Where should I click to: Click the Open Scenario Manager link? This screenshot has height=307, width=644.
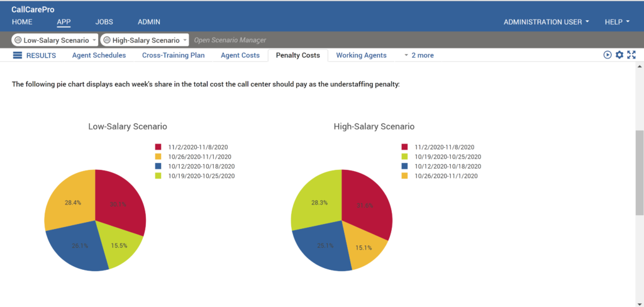230,40
